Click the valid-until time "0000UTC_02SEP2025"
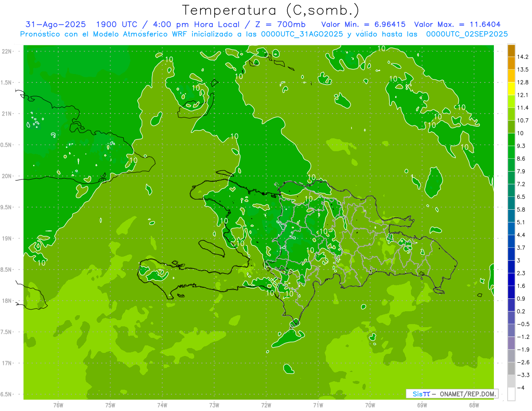 tap(467, 34)
